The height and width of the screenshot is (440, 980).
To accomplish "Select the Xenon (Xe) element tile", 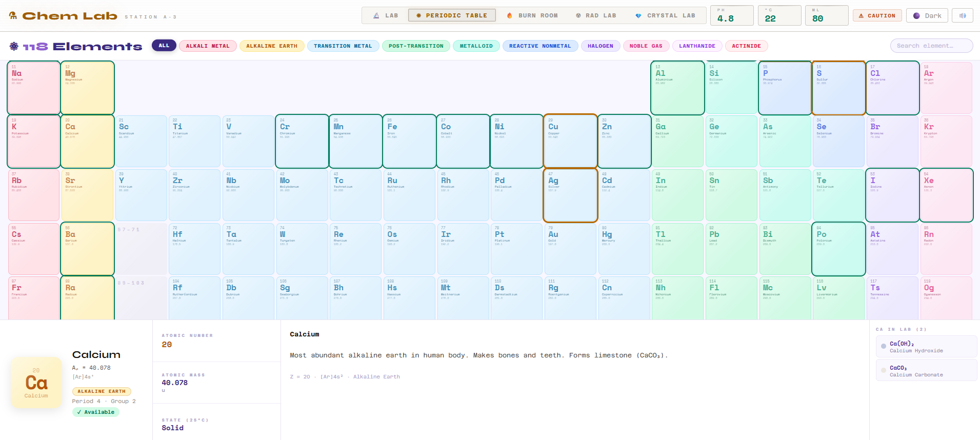I will [946, 195].
